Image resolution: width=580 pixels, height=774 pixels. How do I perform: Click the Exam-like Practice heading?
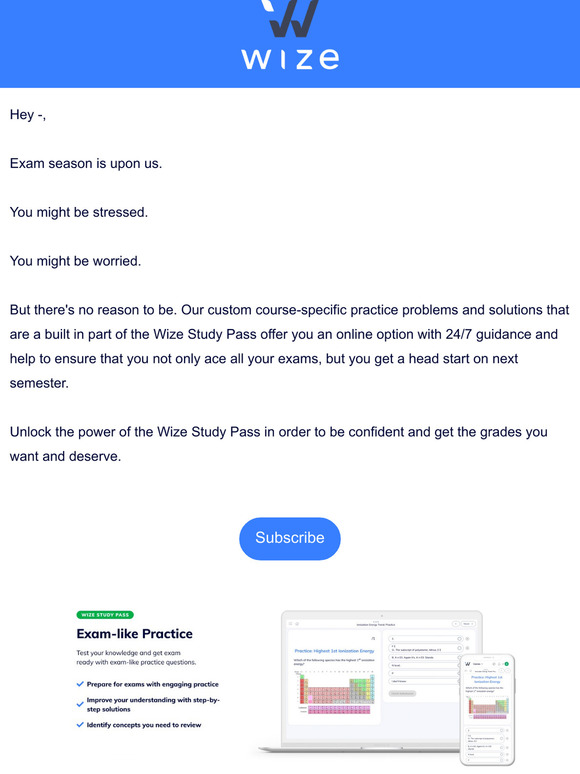[135, 634]
